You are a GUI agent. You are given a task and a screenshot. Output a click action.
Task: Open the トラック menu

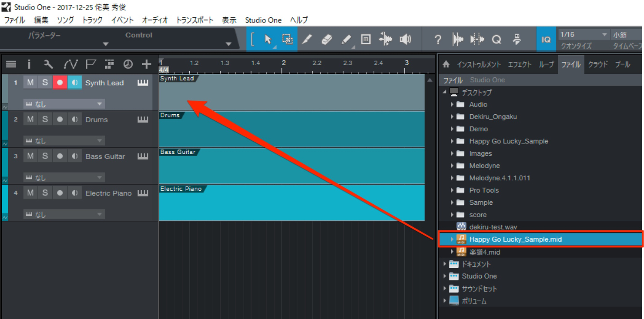click(x=92, y=20)
